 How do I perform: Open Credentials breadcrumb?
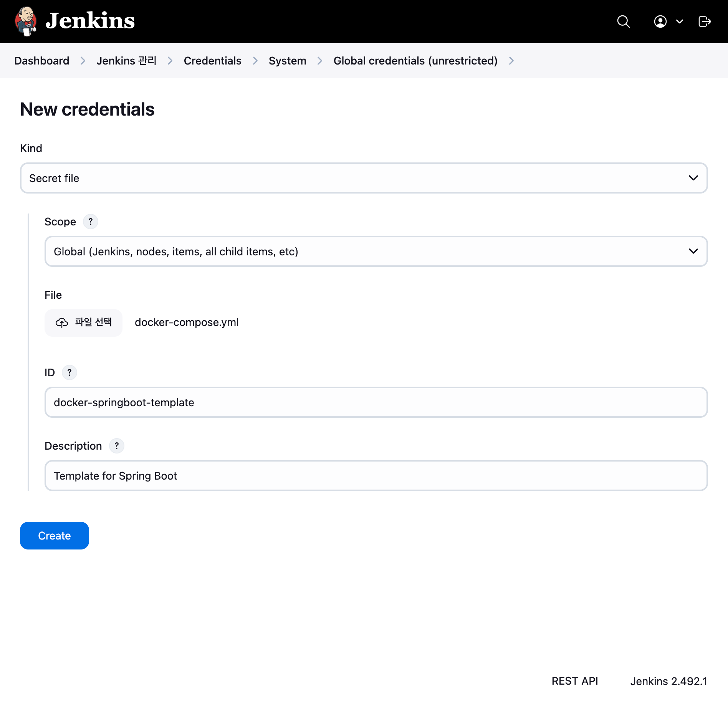coord(213,61)
